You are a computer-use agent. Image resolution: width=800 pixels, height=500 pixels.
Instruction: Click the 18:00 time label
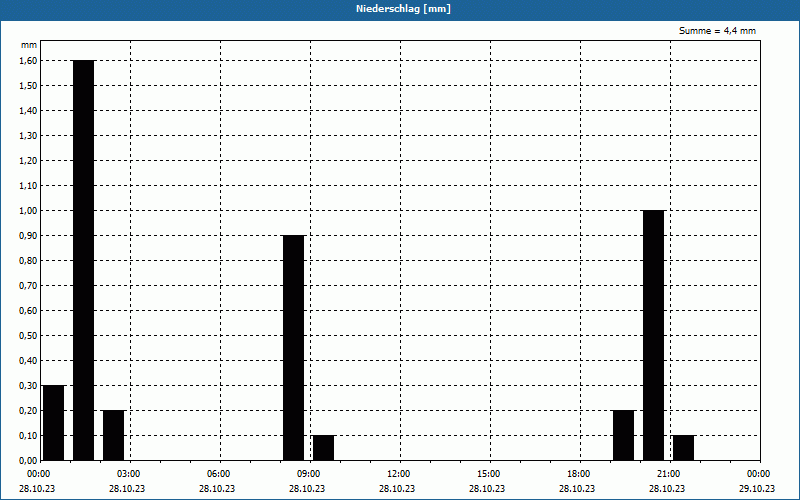579,474
